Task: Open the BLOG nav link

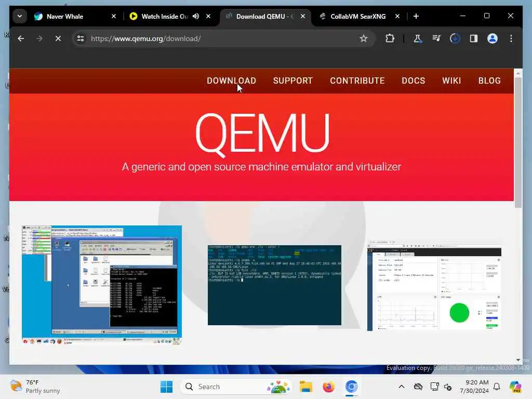Action: click(489, 81)
